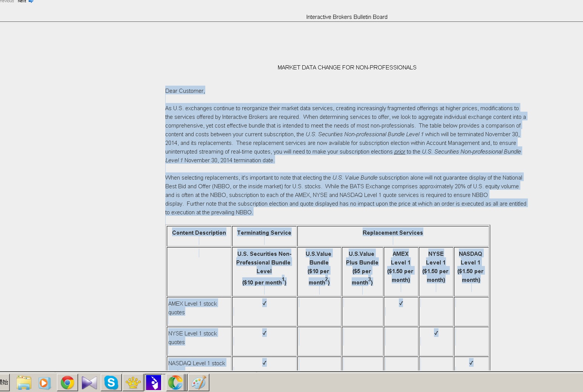Click the 'Dear Customer,' greeting
The image size is (583, 392).
click(185, 91)
